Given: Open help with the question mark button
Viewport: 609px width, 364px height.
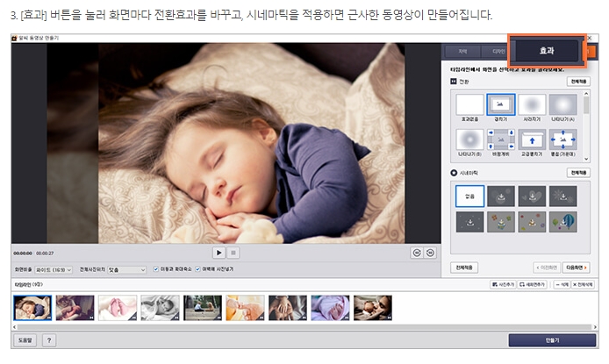Looking at the screenshot, I should (49, 340).
